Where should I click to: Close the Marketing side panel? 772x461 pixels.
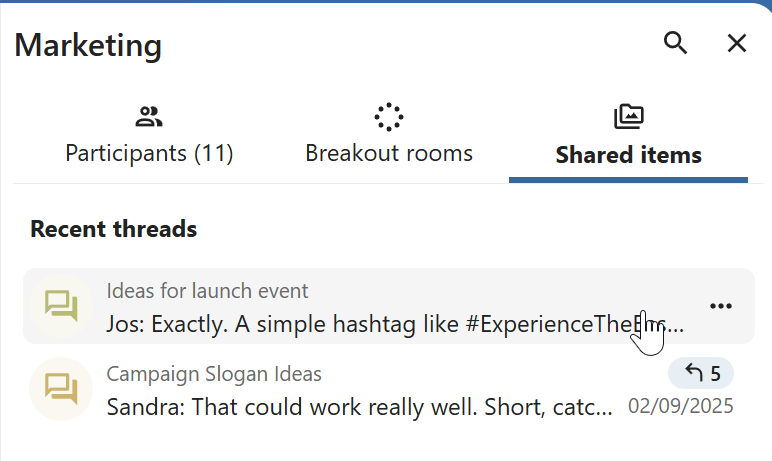[737, 43]
